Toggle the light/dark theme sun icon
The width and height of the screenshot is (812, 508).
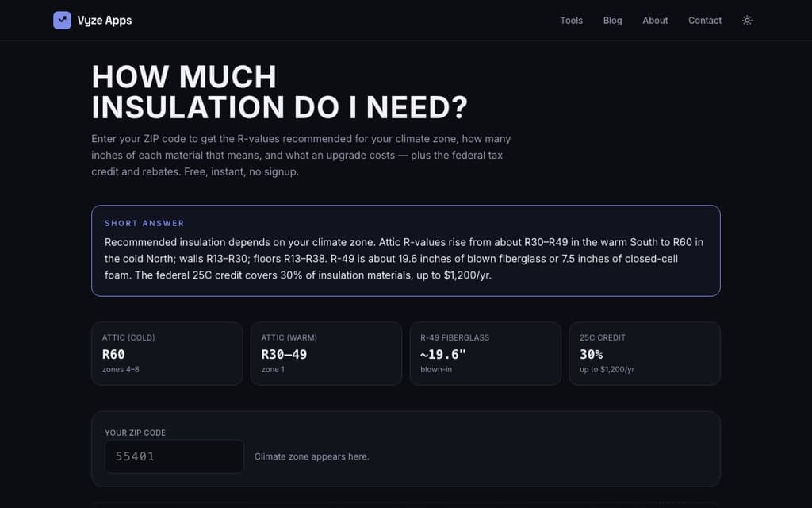[x=747, y=20]
